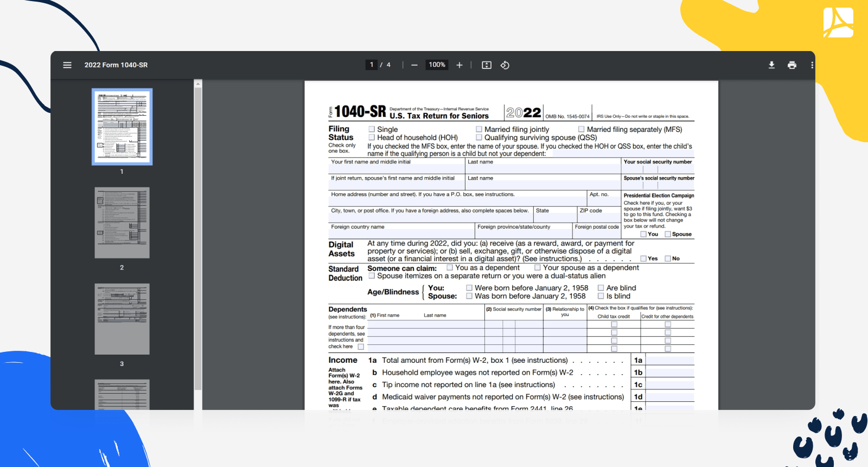
Task: Check Qualifying surviving spouse (QSS) box
Action: [479, 137]
